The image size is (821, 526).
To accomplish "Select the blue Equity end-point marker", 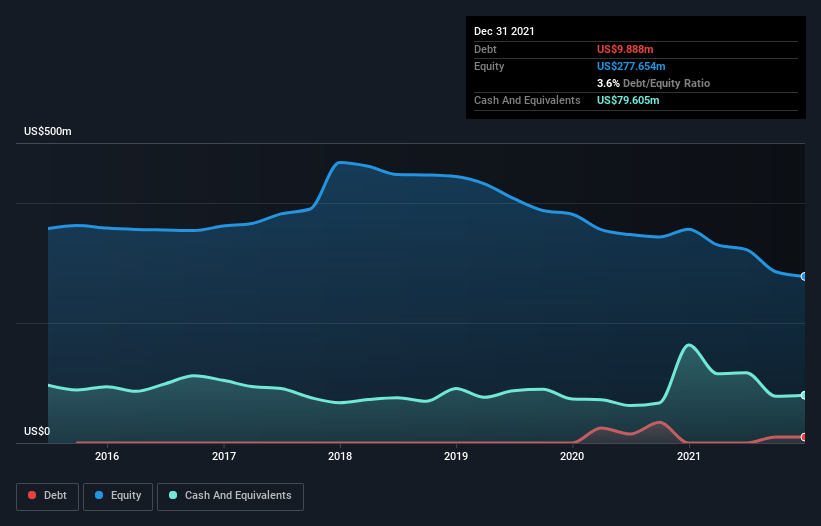I will point(803,276).
